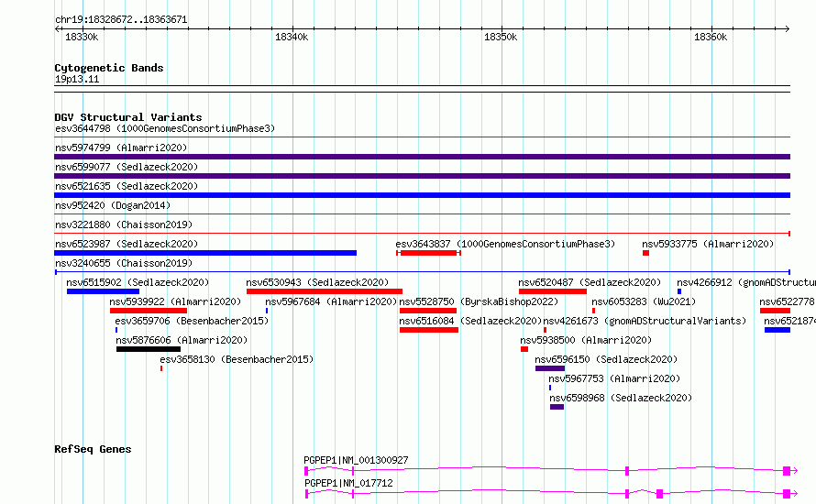Image resolution: width=816 pixels, height=504 pixels.
Task: Click the first exon of PGPEP1 NM_001300927
Action: [x=306, y=471]
